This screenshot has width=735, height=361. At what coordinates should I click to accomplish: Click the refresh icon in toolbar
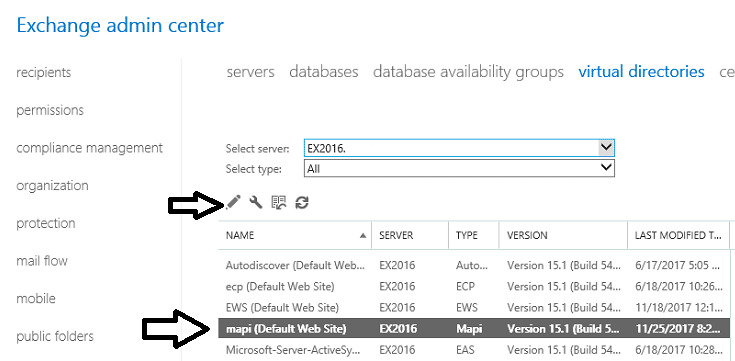pyautogui.click(x=302, y=203)
